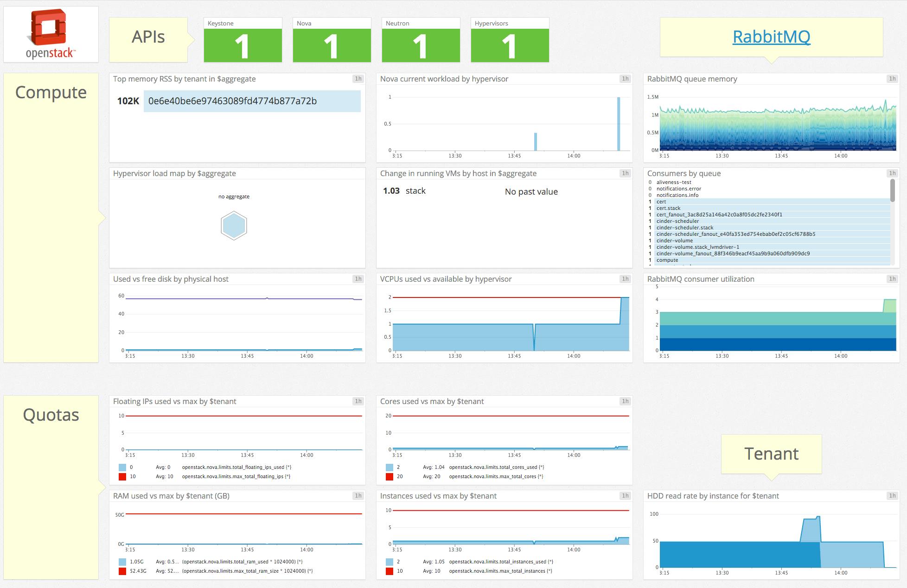The image size is (907, 588).
Task: Select the Compute section label
Action: pyautogui.click(x=51, y=92)
